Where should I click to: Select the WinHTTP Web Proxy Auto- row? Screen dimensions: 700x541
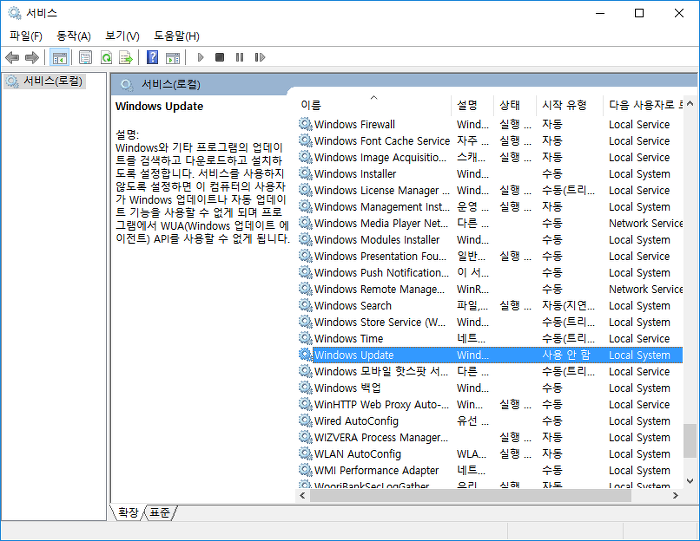(x=490, y=404)
